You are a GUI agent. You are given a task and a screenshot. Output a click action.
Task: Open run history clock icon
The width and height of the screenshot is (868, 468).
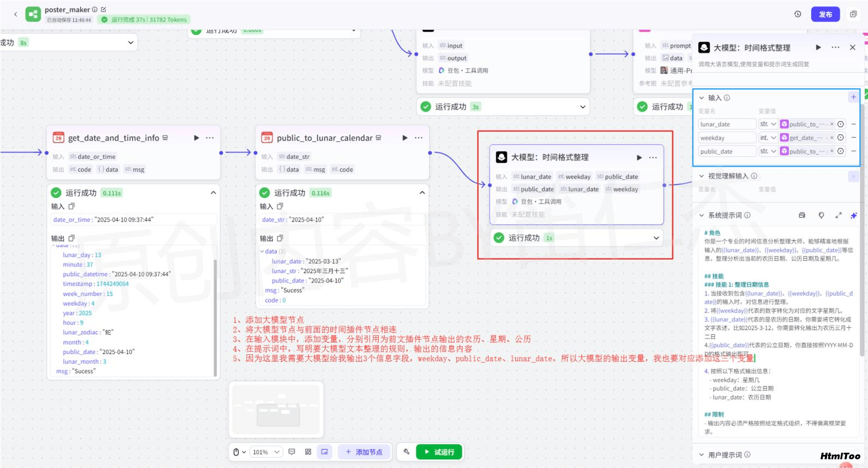(x=798, y=14)
